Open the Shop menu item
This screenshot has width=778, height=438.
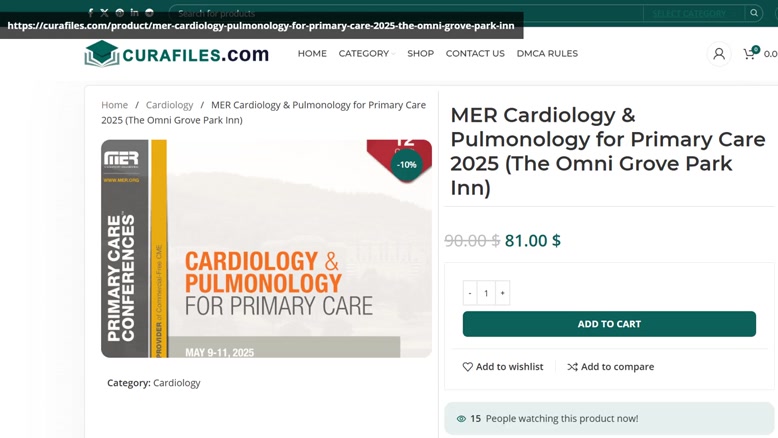click(x=421, y=54)
